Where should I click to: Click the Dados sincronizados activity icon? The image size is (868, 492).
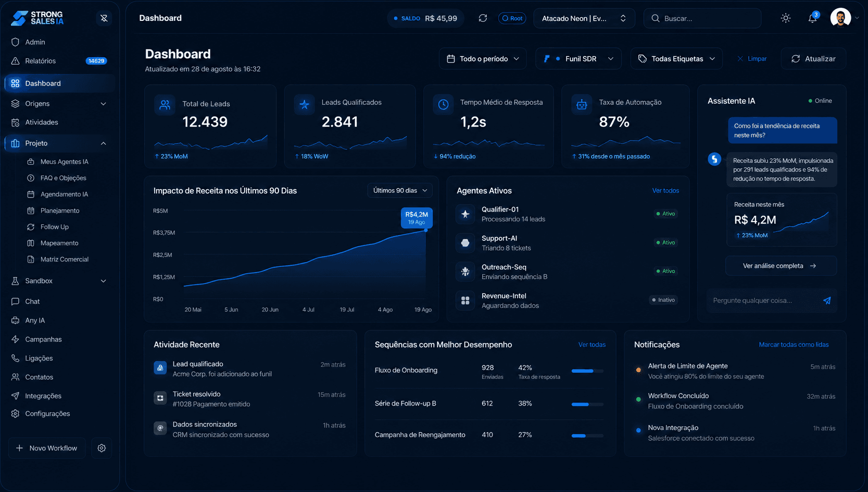click(x=160, y=428)
